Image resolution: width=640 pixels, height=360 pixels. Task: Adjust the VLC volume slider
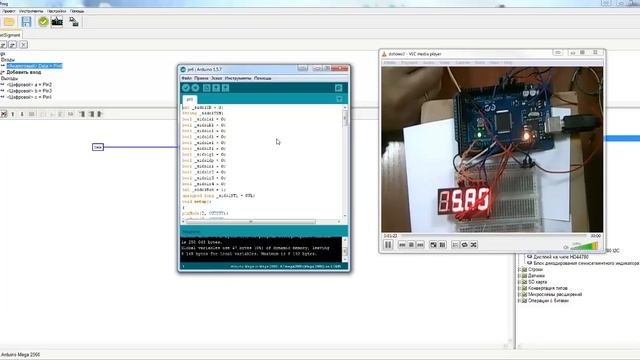[x=584, y=246]
